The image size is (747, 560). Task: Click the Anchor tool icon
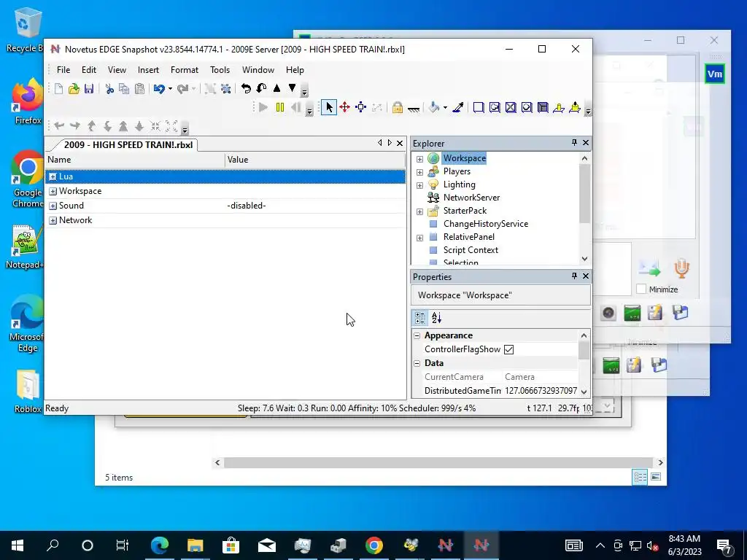tap(414, 109)
